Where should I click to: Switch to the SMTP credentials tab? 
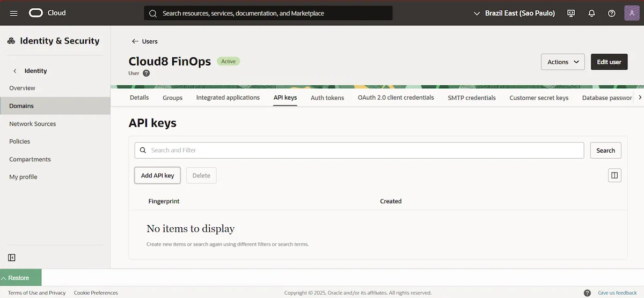[471, 98]
